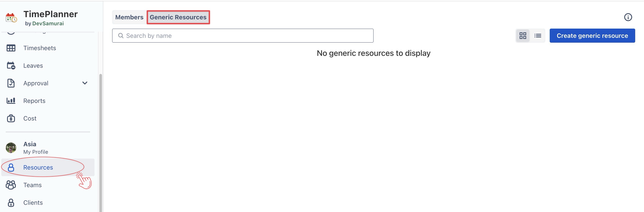Switch to list view layout
This screenshot has width=644, height=212.
tap(537, 36)
